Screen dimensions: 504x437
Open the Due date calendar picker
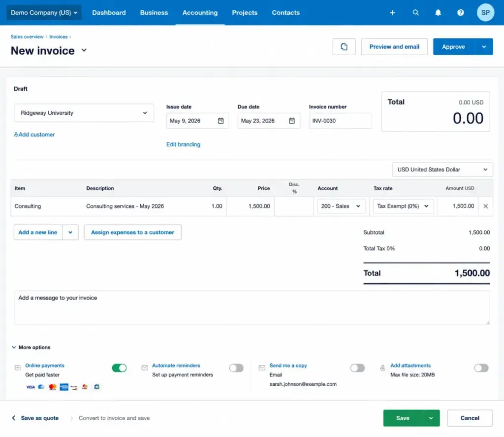(x=291, y=121)
